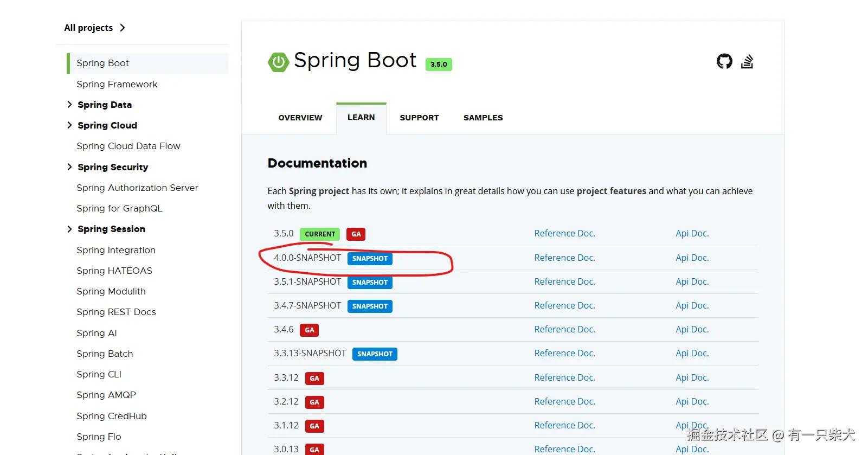
Task: Expand the Spring Session chevron
Action: tap(69, 229)
